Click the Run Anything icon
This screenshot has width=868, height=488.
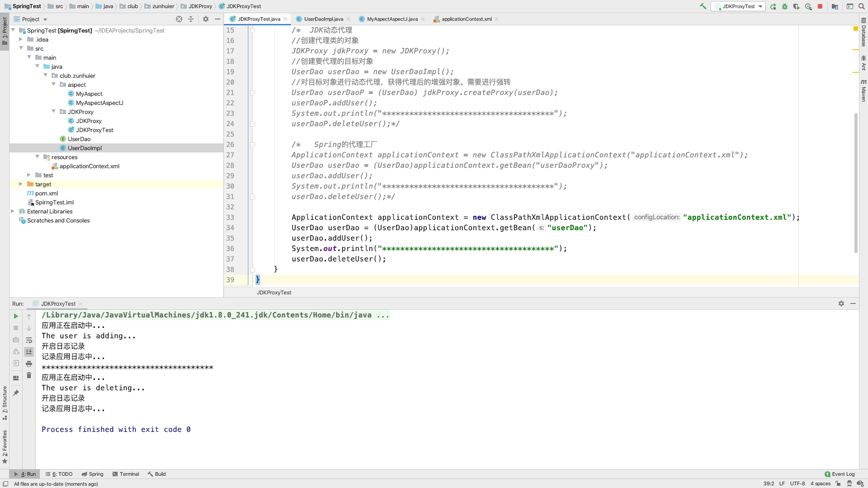850,6
